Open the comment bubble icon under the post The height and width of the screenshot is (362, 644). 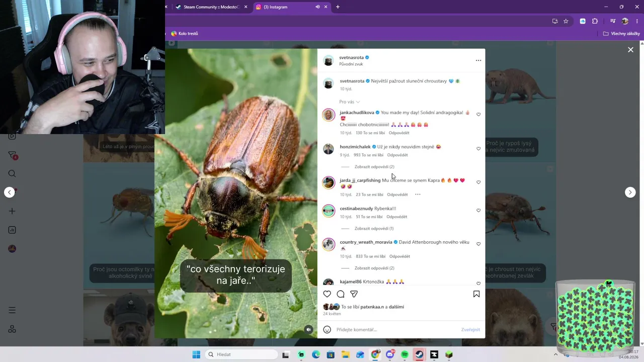[341, 294]
